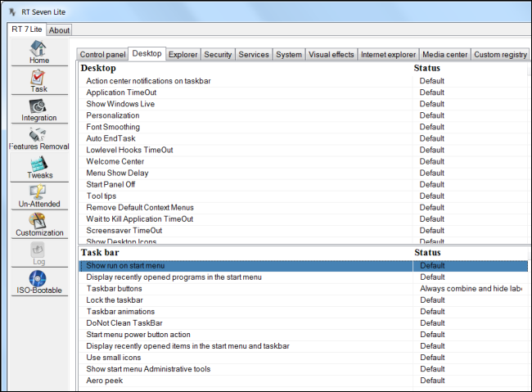This screenshot has width=532, height=392.
Task: Click Default status for Personalization
Action: [431, 115]
